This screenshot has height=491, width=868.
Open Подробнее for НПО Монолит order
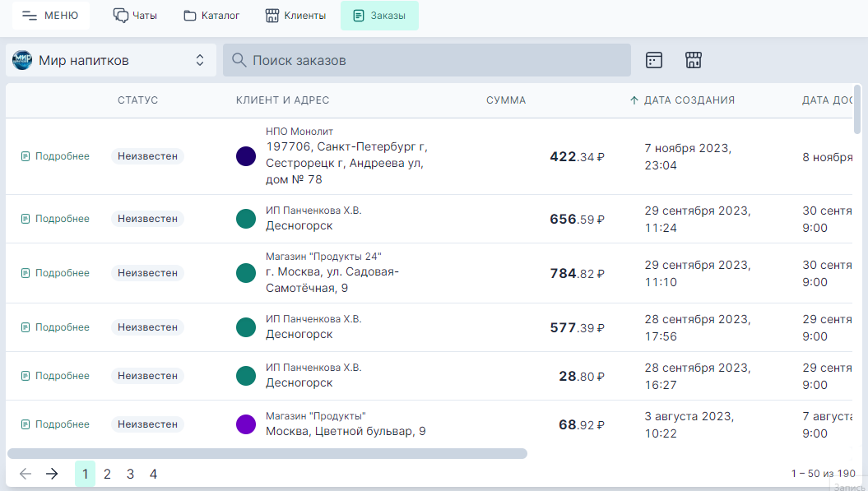[55, 156]
